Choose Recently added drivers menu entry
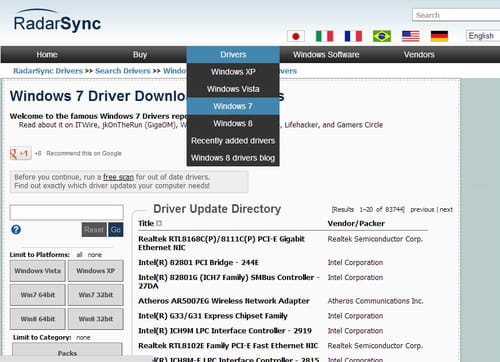The height and width of the screenshot is (362, 500). click(233, 141)
